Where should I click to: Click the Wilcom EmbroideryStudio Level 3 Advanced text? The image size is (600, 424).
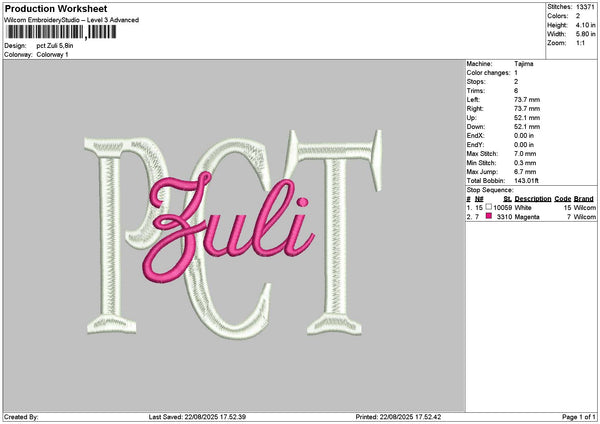(72, 20)
